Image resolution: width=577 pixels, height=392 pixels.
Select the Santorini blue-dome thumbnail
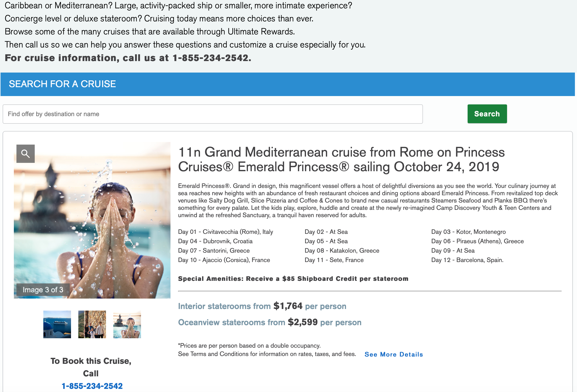tap(57, 324)
